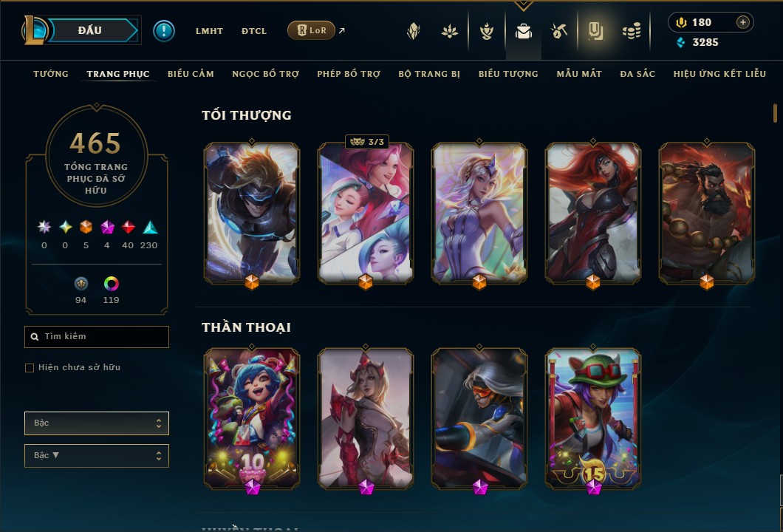Open the LoR external link button
783x532 pixels.
(x=311, y=30)
